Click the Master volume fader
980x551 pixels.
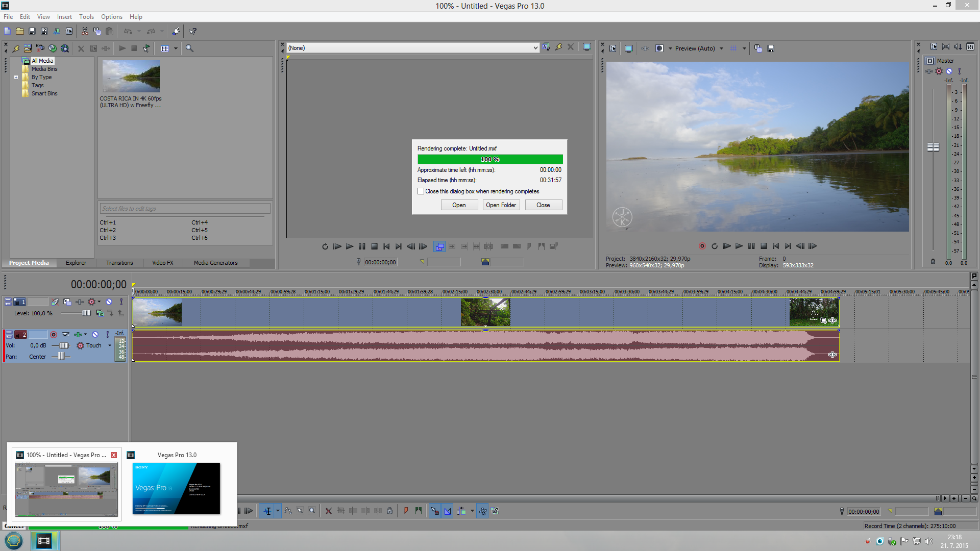click(933, 147)
